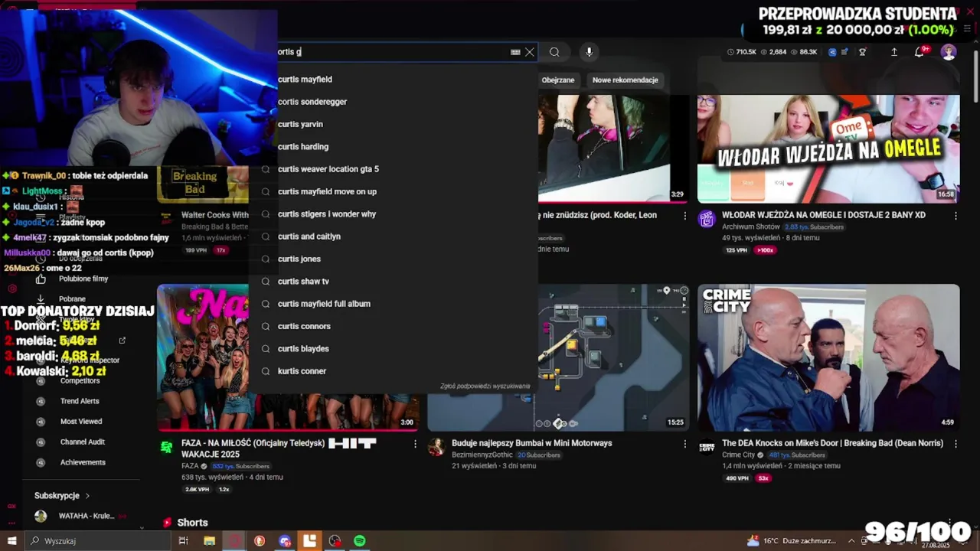
Task: Click the upload arrow icon in header
Action: tap(893, 52)
